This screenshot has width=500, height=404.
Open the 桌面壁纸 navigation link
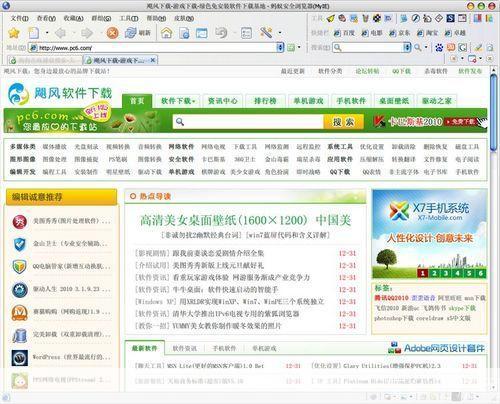394,101
